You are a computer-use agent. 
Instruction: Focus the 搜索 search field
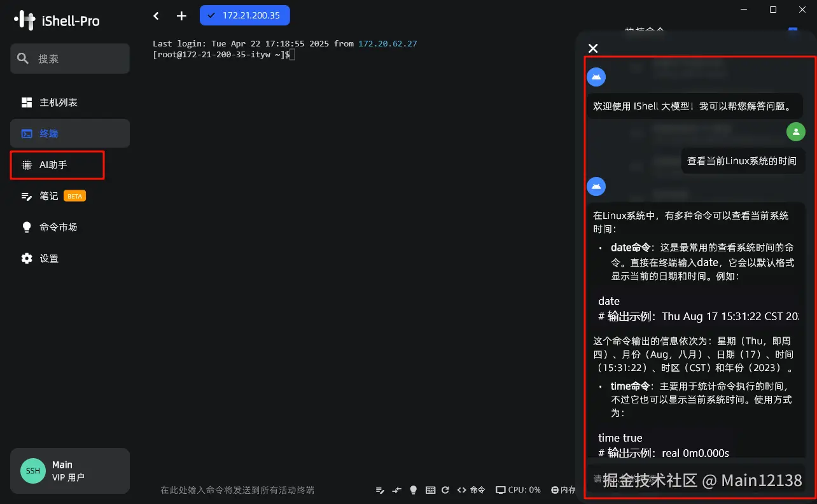pyautogui.click(x=70, y=59)
